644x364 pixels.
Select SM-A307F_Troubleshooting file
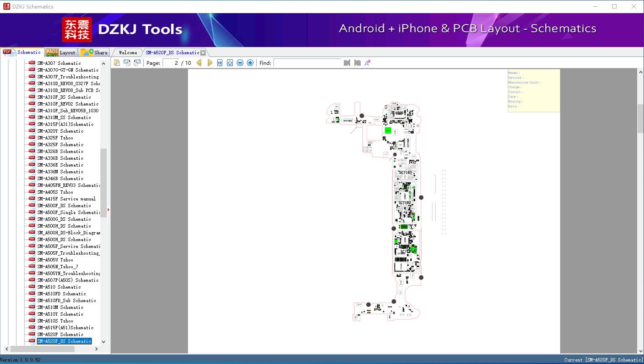coord(68,77)
